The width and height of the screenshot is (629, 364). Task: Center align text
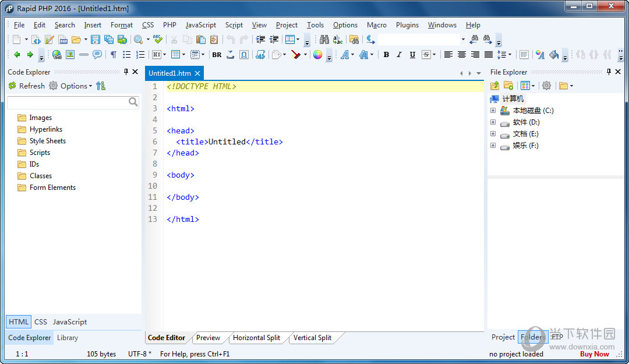click(462, 55)
